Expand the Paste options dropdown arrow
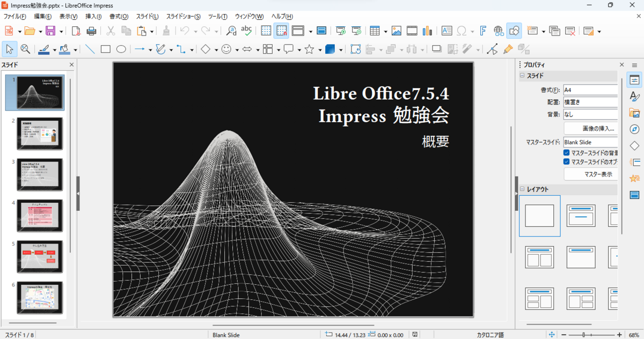Screen dimensions: 644x339 pos(152,31)
